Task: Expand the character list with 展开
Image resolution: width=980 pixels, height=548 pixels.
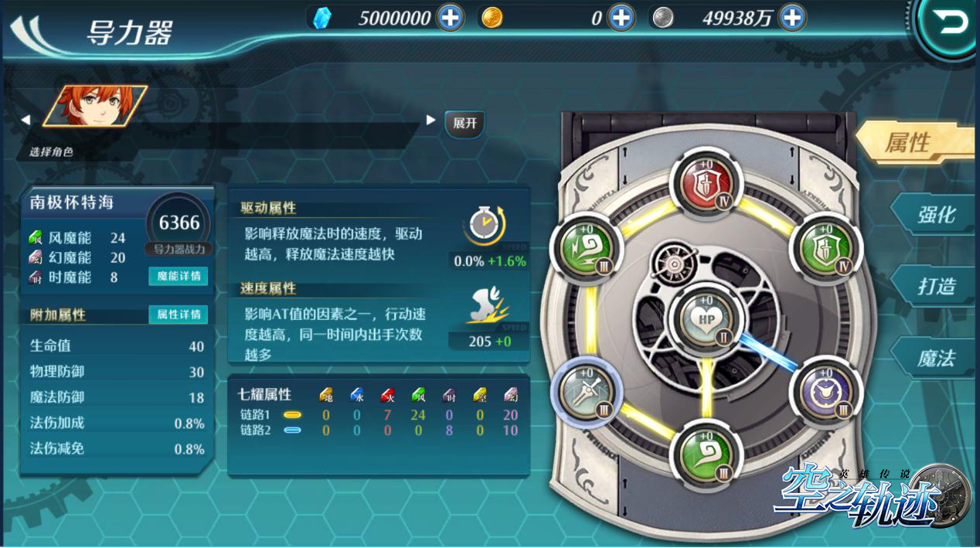Action: point(464,124)
